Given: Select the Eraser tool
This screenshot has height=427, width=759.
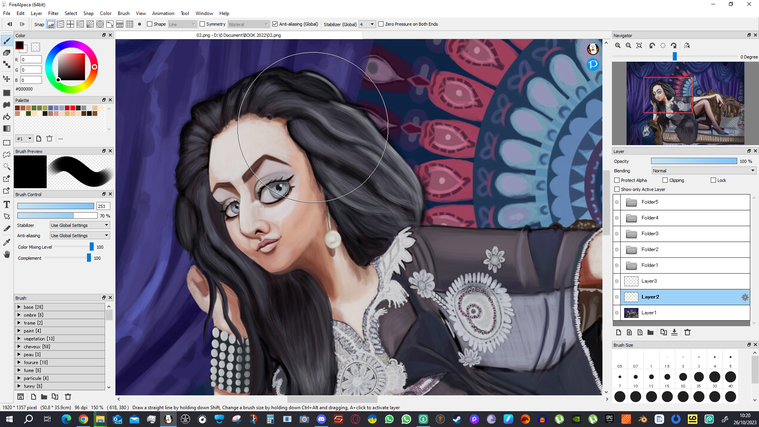Looking at the screenshot, I should point(7,53).
